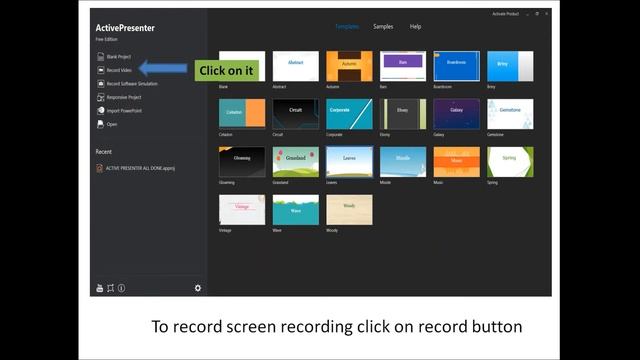Pick the Leaves template thumbnail

point(349,162)
